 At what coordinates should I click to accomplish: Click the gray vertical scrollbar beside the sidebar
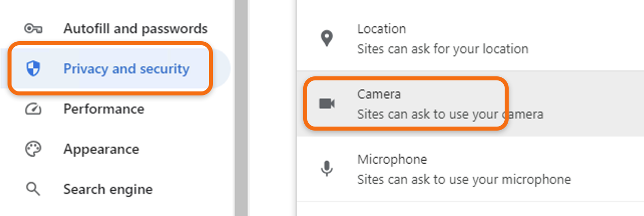click(x=242, y=108)
